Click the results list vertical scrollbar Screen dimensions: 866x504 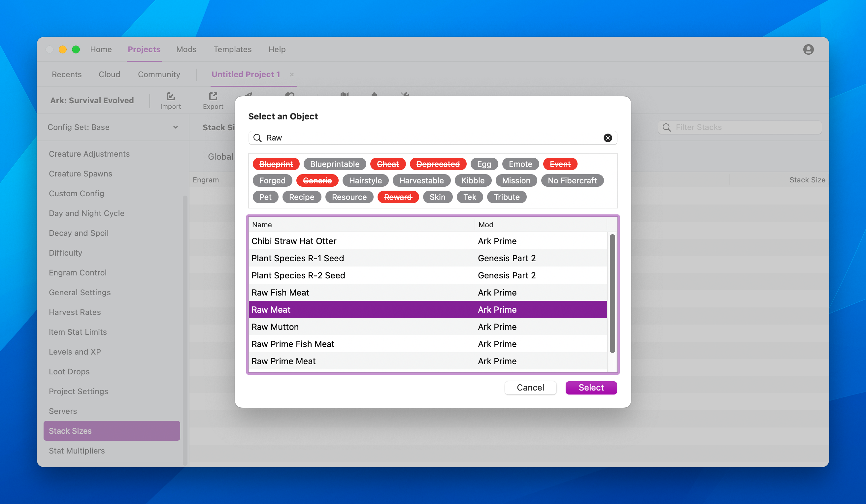click(612, 294)
